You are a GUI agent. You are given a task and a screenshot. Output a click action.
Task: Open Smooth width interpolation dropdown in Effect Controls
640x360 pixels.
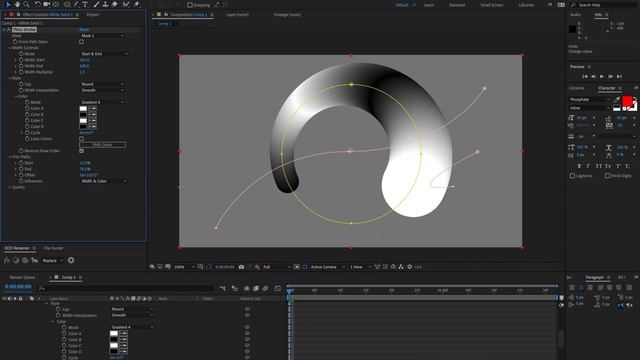tap(102, 90)
